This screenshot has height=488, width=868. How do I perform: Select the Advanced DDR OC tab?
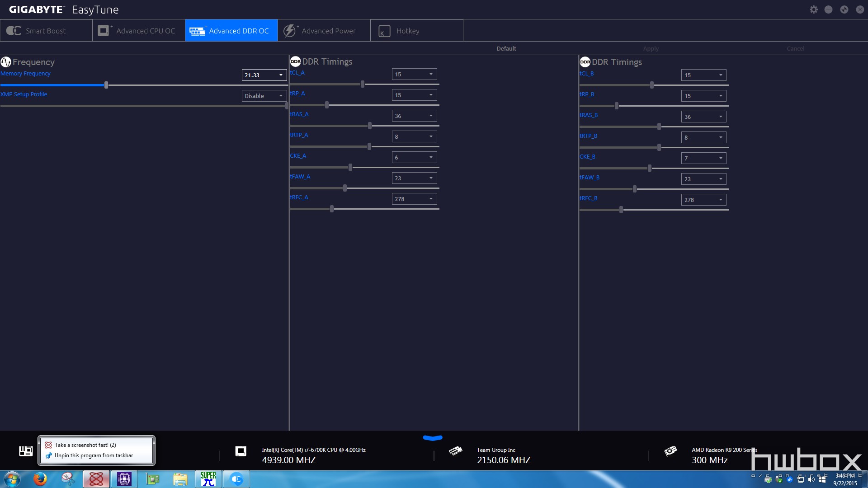[231, 30]
